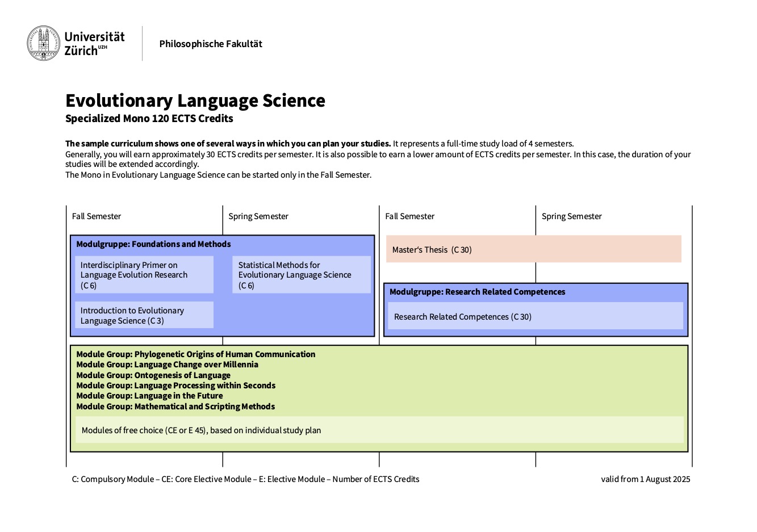Click the Modules of free choice bar
757x532 pixels.
pos(379,430)
